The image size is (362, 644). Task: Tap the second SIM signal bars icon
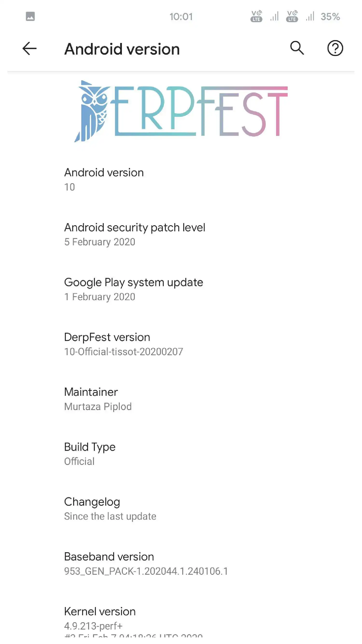[310, 17]
